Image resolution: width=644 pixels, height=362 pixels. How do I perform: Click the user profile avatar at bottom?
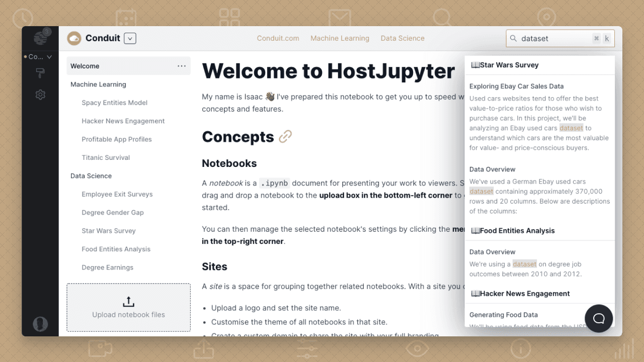click(40, 324)
